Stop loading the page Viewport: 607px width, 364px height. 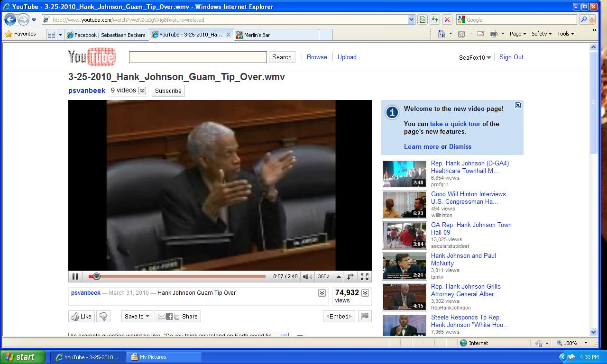pyautogui.click(x=447, y=19)
